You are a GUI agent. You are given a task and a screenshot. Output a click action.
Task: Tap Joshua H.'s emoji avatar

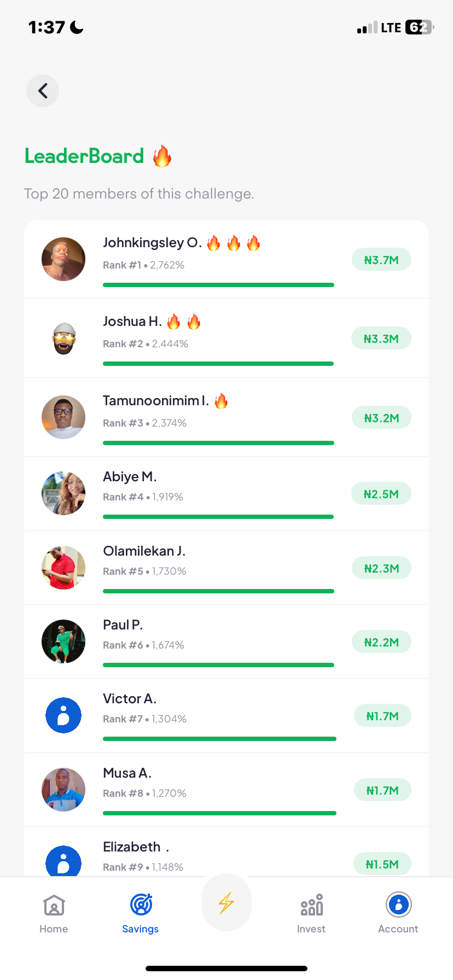point(63,339)
